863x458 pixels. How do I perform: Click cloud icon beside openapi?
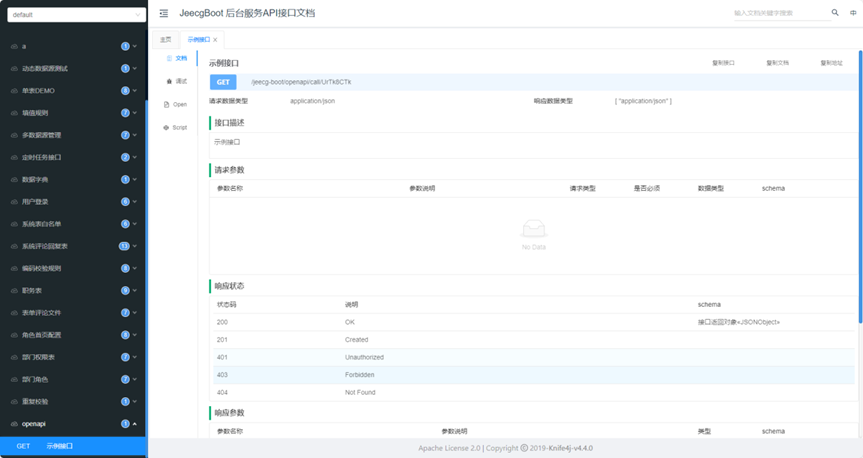tap(14, 424)
